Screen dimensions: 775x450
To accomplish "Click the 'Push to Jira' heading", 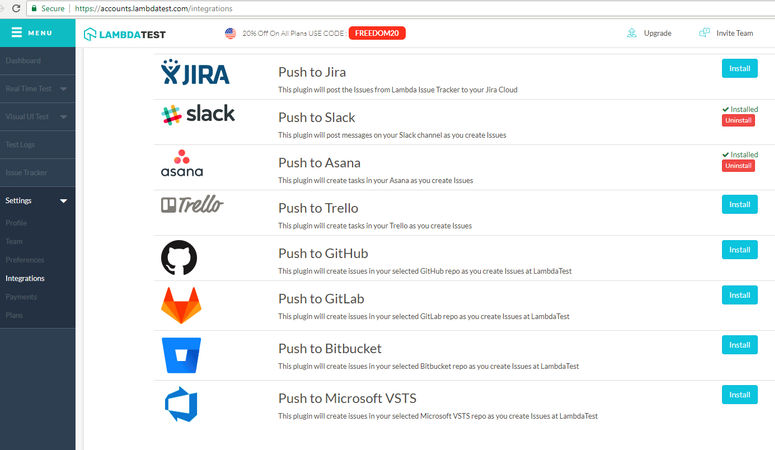I will click(x=312, y=72).
